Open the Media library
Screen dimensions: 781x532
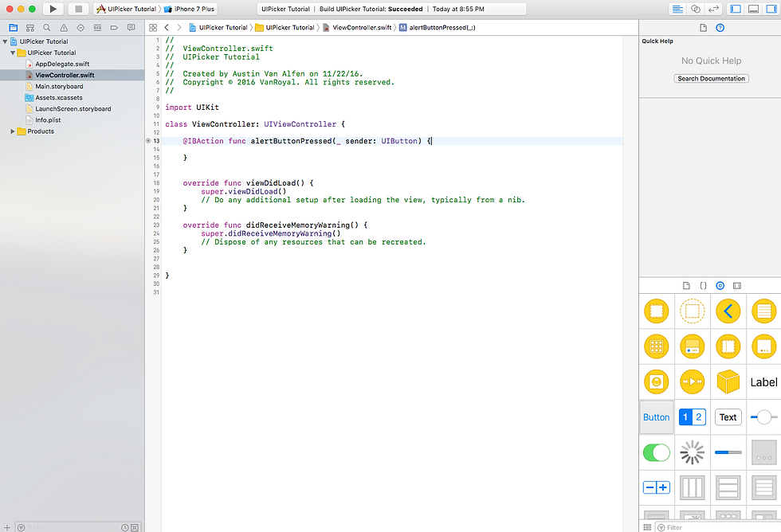(x=737, y=286)
